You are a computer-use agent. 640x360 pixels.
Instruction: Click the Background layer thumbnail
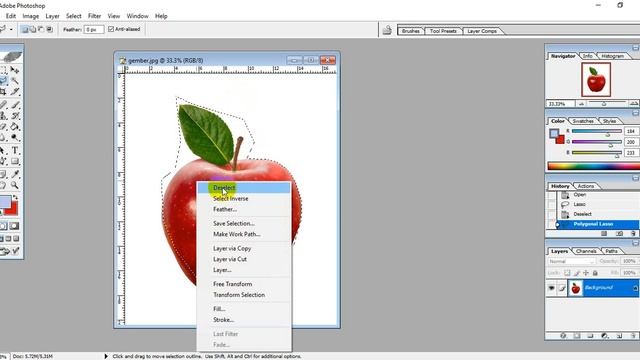click(576, 288)
